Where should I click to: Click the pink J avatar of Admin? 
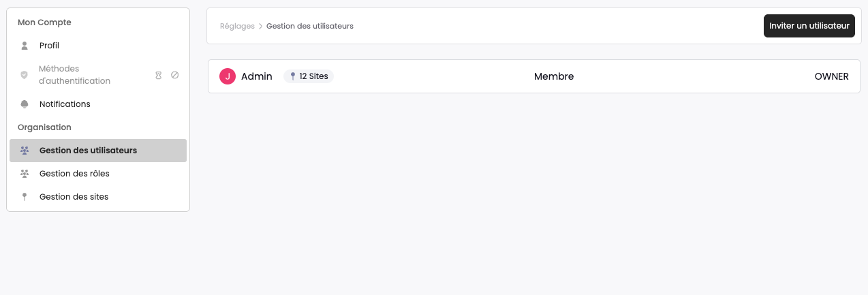point(228,76)
